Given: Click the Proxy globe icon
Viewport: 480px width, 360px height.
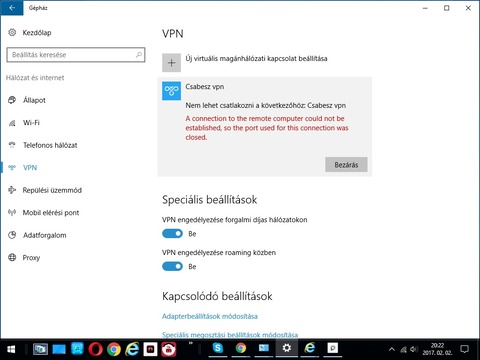Looking at the screenshot, I should pyautogui.click(x=12, y=257).
